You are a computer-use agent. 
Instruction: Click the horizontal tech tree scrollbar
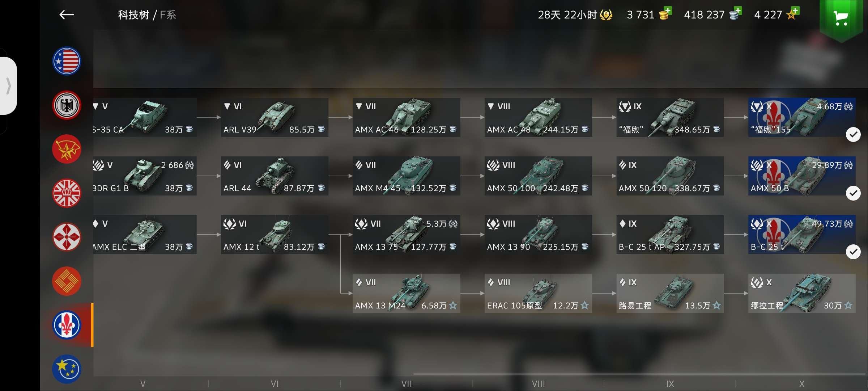point(639,374)
